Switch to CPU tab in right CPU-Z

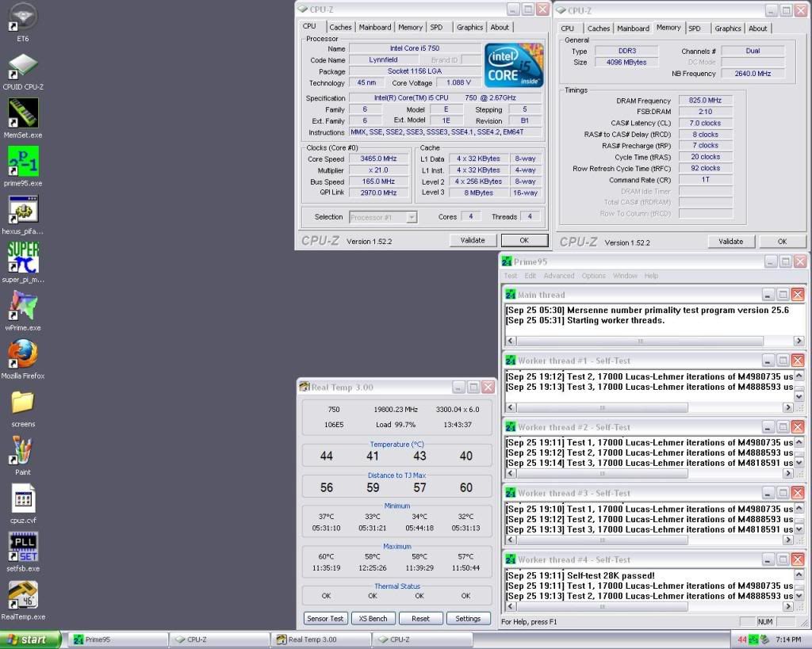568,29
